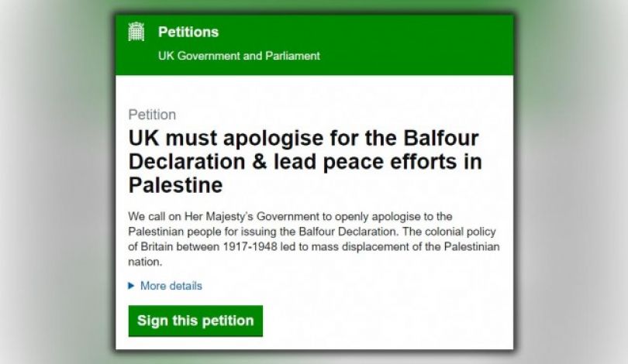Click the word 'nation.' ending the description
This screenshot has width=628, height=364.
pos(144,263)
